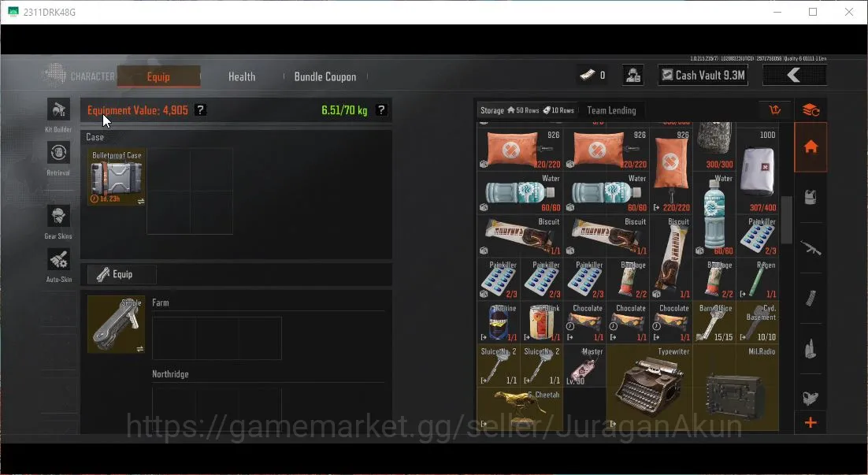868x475 pixels.
Task: Click swap icon on Bulletproof Case
Action: coord(141,201)
